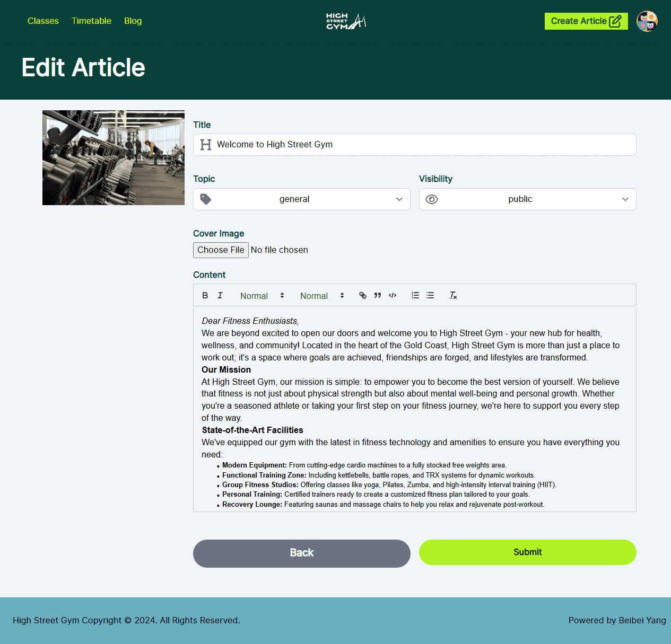Clear text formatting
This screenshot has width=671, height=644.
453,295
